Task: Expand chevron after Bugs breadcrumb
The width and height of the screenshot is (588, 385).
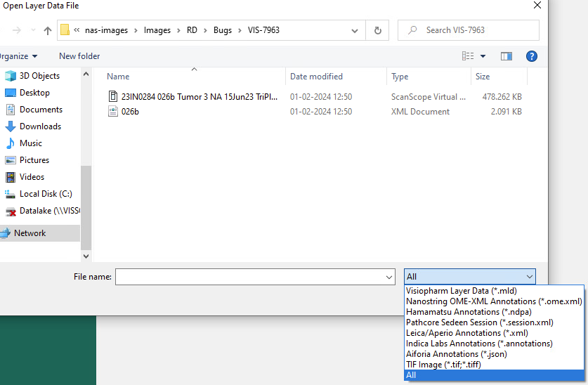Action: click(x=240, y=30)
